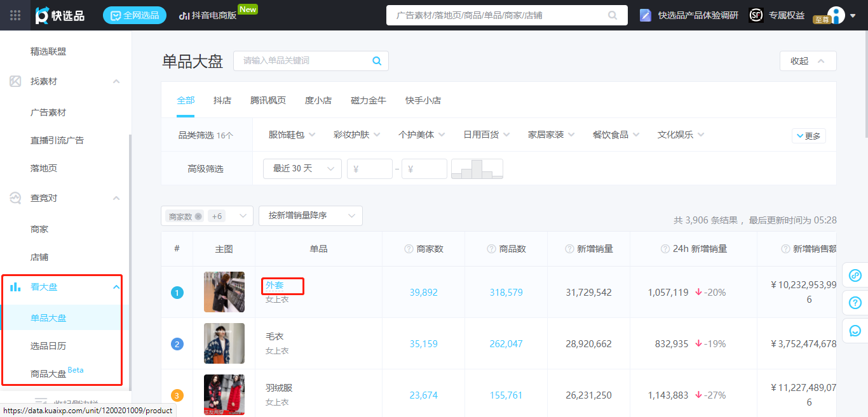Expand 更多 categories
868x417 pixels.
coord(809,136)
